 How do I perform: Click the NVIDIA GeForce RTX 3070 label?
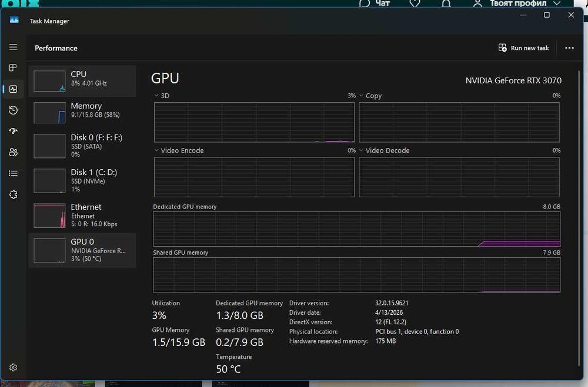[513, 80]
